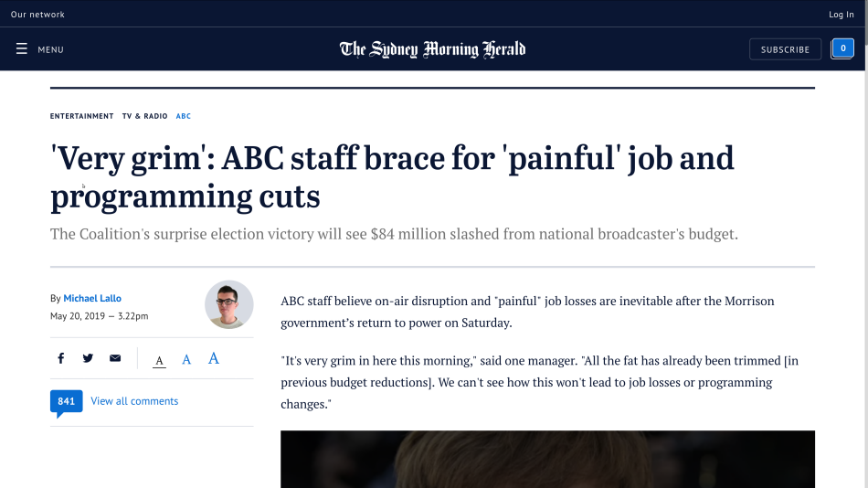Click the article lead image
The height and width of the screenshot is (488, 868).
[x=547, y=459]
